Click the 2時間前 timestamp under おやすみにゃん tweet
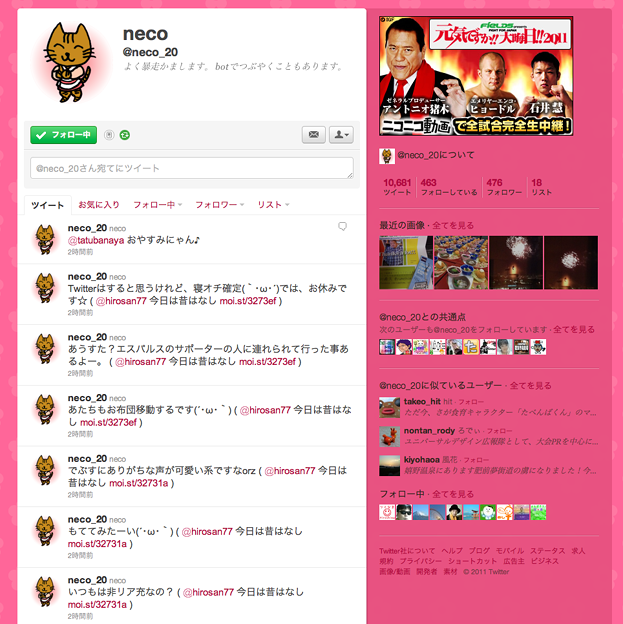The width and height of the screenshot is (623, 624). 80,252
